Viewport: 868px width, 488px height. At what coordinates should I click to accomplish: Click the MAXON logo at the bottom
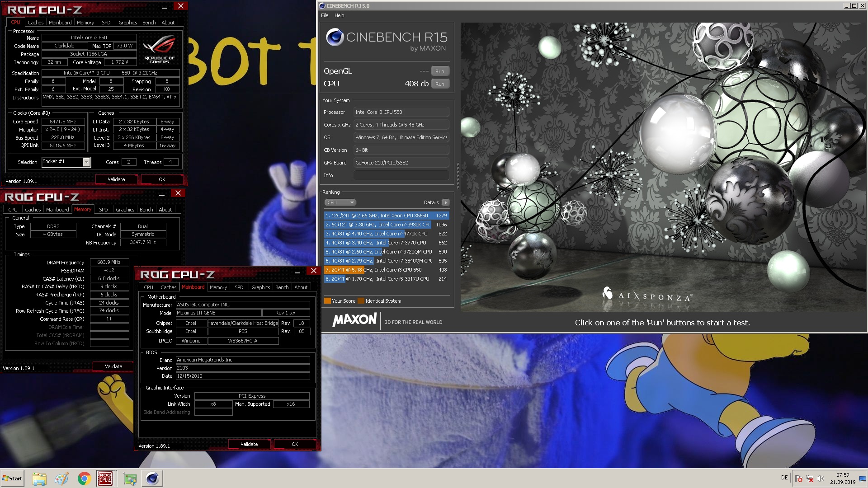click(x=354, y=320)
